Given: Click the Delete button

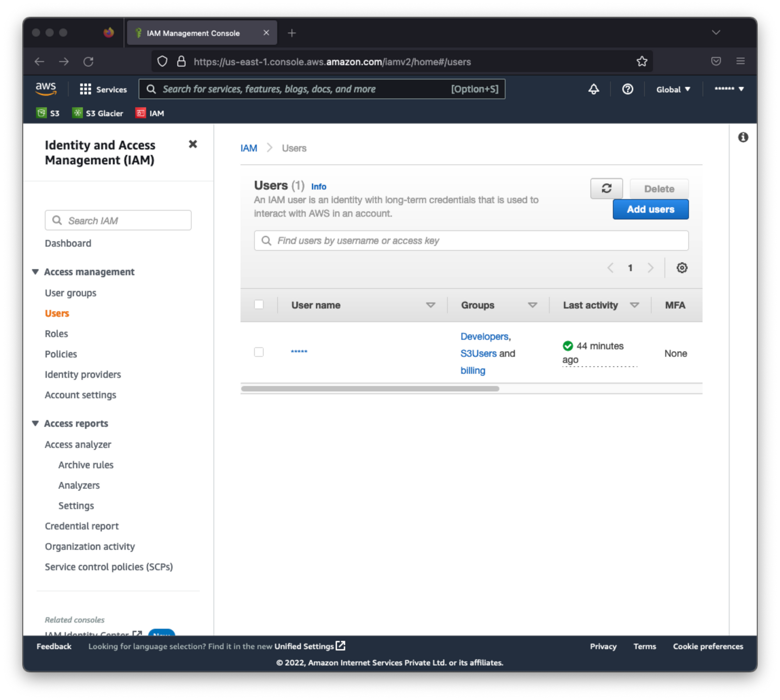Looking at the screenshot, I should 659,188.
